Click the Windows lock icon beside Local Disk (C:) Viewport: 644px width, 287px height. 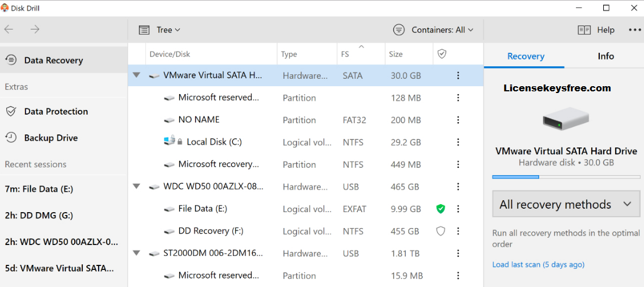172,141
